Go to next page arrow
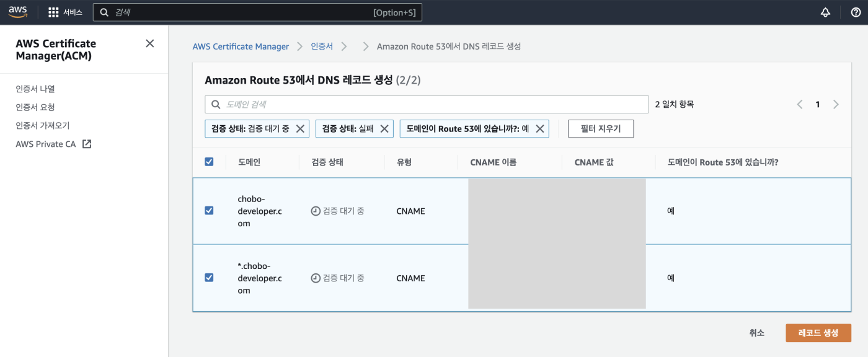This screenshot has height=357, width=868. (x=836, y=104)
